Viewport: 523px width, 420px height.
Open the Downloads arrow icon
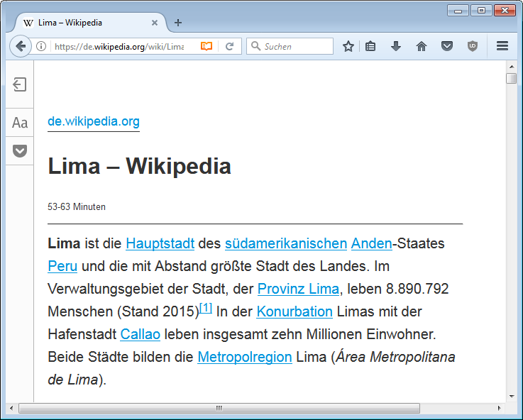pyautogui.click(x=396, y=46)
